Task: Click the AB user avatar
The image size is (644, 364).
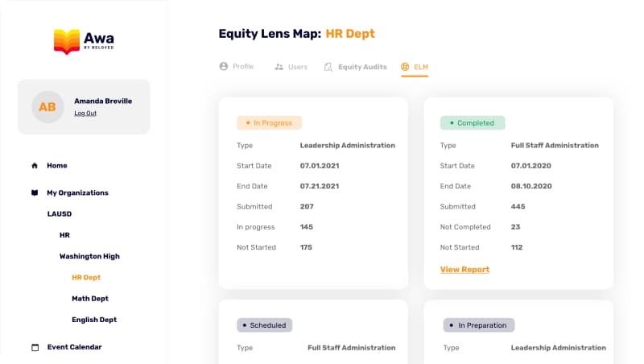Action: click(47, 107)
